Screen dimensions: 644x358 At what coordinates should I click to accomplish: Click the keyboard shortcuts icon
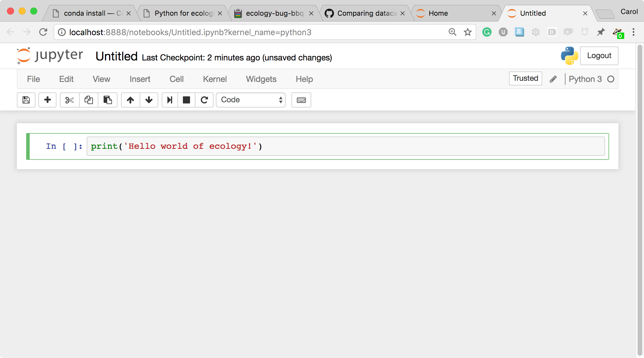pos(301,100)
